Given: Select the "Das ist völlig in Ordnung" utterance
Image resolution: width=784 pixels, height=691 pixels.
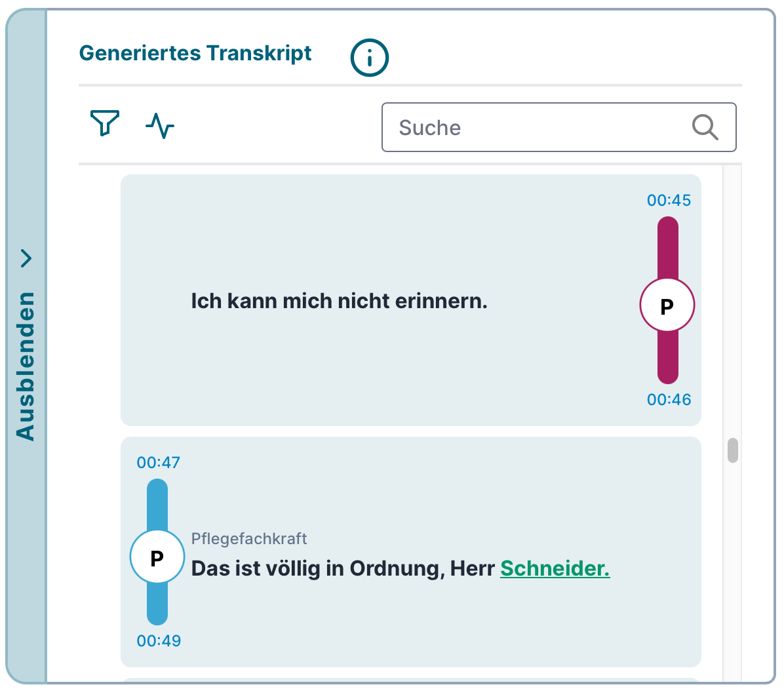Looking at the screenshot, I should 342,568.
